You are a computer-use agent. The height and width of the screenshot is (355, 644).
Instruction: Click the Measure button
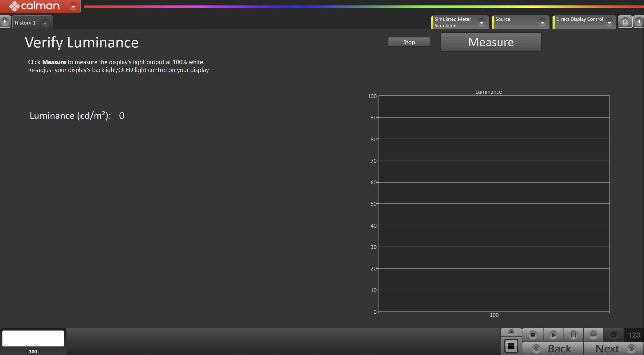coord(491,42)
